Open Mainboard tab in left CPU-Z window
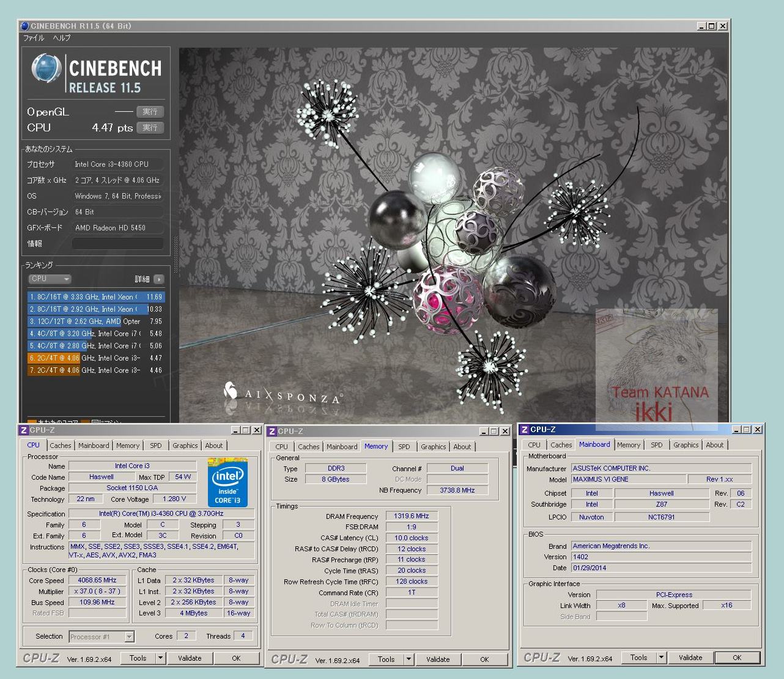The image size is (784, 679). pyautogui.click(x=94, y=446)
